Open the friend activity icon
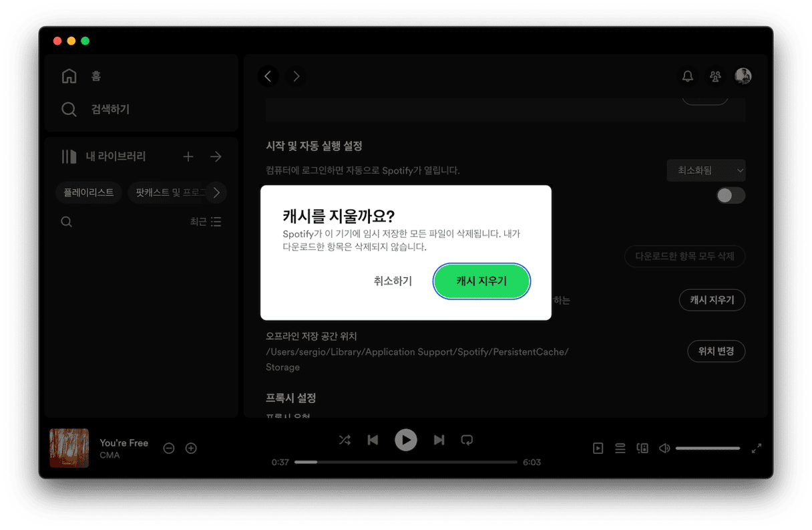Screen dimensions: 812x530 click(715, 76)
